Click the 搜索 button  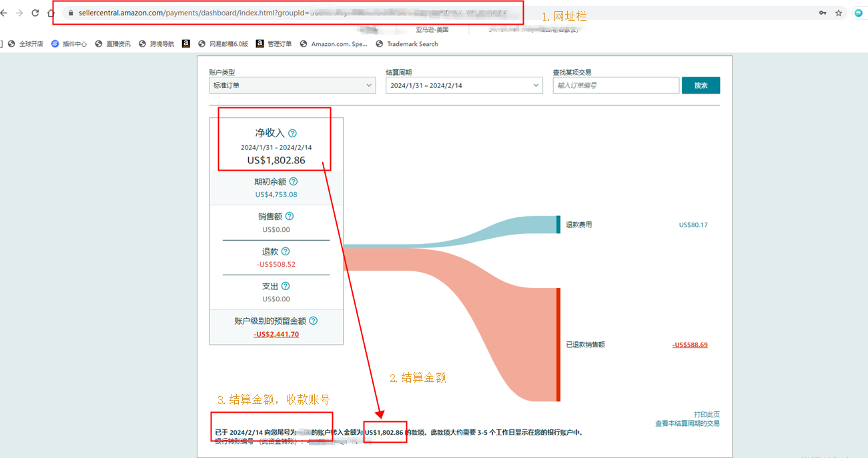tap(701, 85)
